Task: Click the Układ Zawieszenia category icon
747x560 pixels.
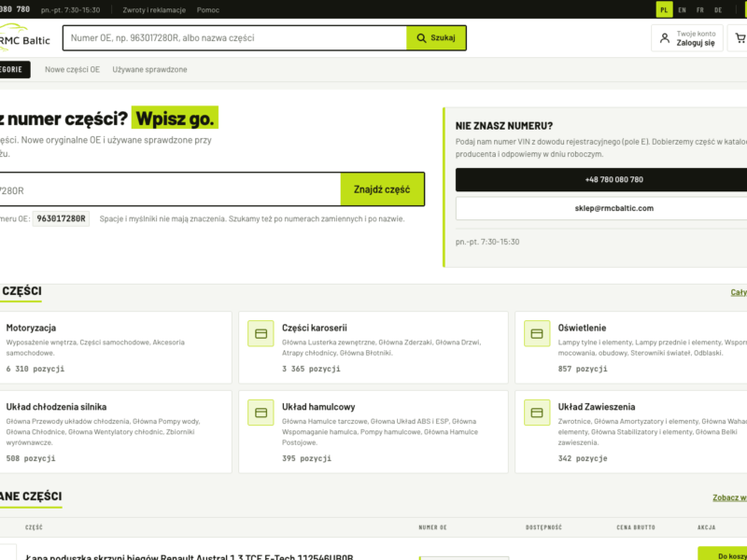Action: coord(537,413)
